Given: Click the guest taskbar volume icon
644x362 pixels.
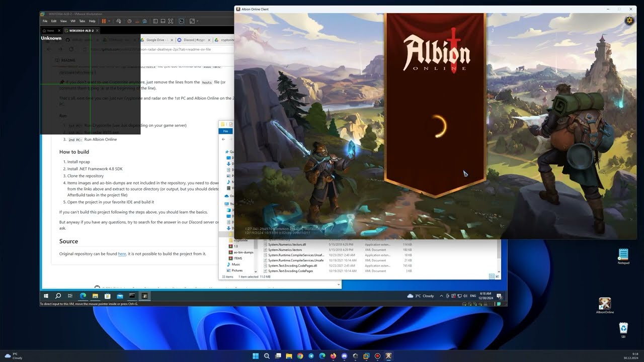Looking at the screenshot, I should pos(465,296).
